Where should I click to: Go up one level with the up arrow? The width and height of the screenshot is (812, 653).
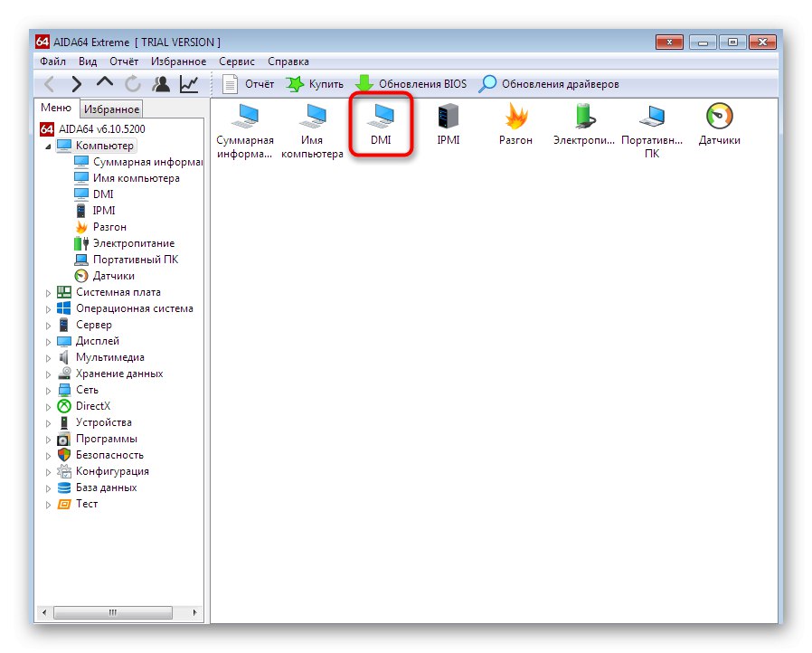click(105, 83)
